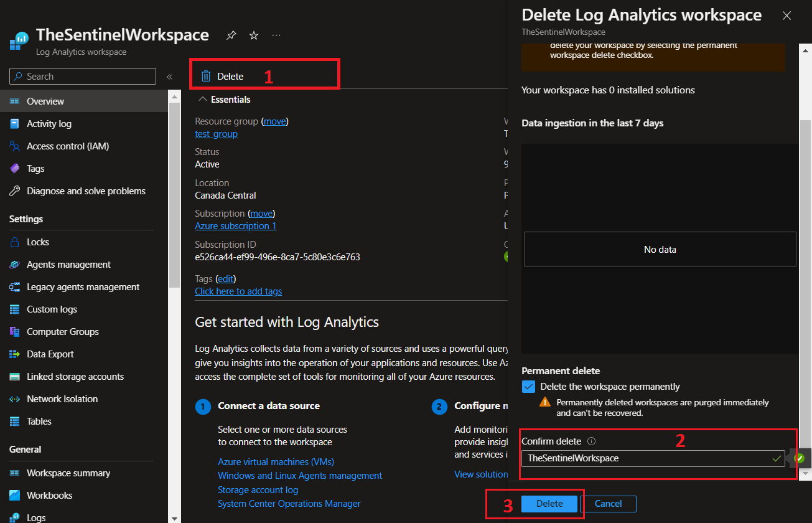This screenshot has width=812, height=523.
Task: Click the Logs icon at sidebar bottom
Action: [x=14, y=517]
